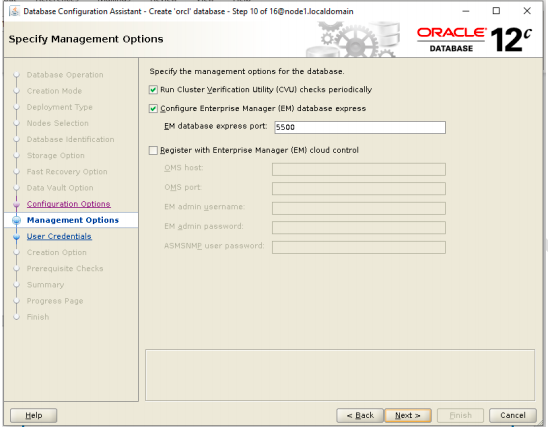
Task: Click the Database Identification step
Action: (x=70, y=139)
